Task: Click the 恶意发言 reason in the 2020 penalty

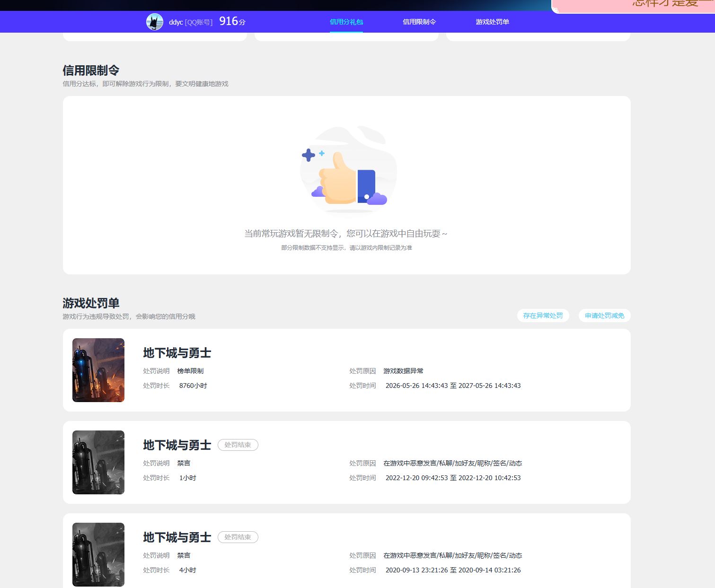Action: pos(452,555)
